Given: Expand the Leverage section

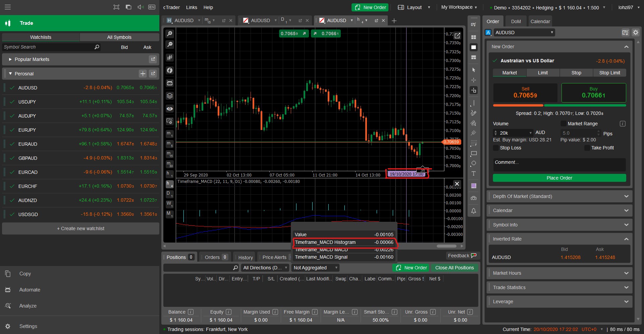Looking at the screenshot, I should [x=559, y=302].
